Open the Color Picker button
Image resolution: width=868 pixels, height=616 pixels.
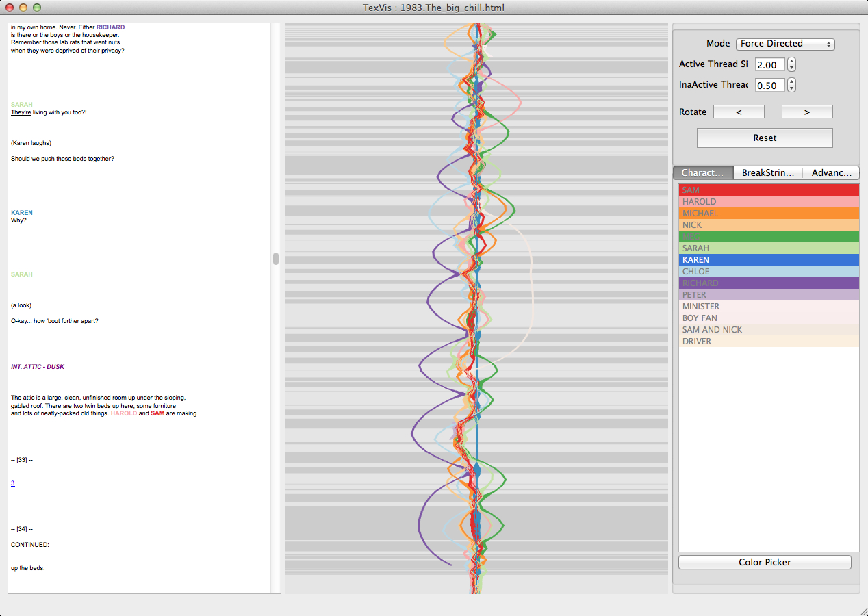(x=765, y=562)
